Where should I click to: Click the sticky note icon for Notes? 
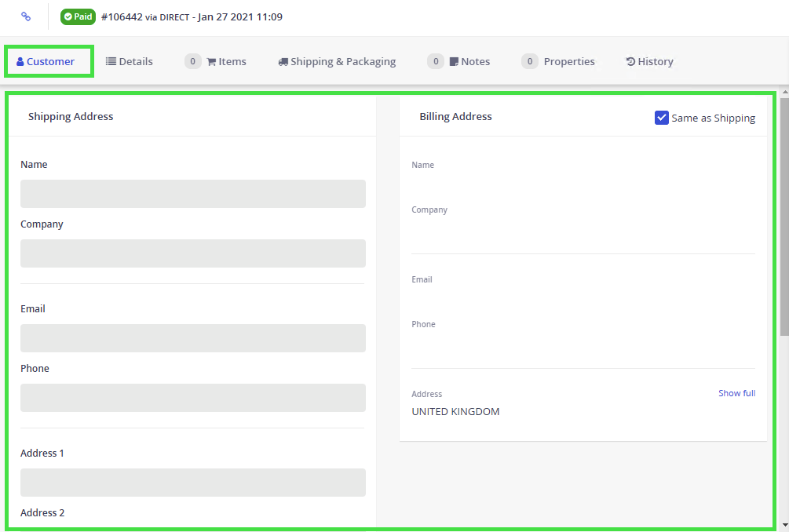454,62
